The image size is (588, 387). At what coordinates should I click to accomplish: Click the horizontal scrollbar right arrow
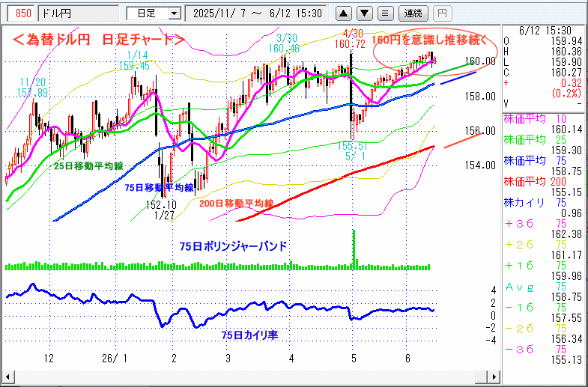click(495, 376)
